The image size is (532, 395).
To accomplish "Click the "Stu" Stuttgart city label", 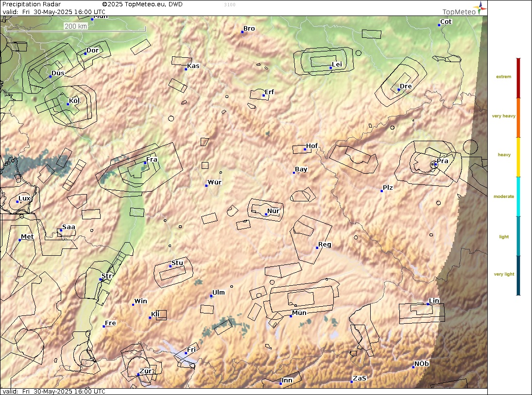I will pos(177,263).
